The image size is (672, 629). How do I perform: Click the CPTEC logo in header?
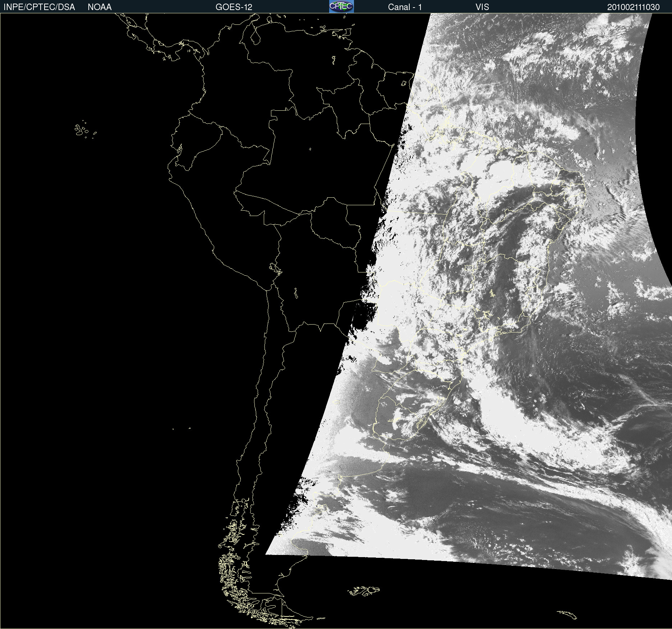pos(341,6)
